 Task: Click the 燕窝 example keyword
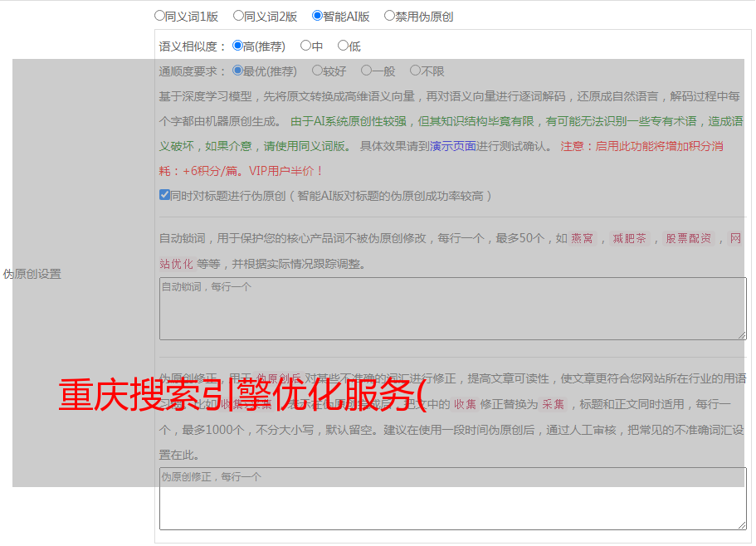582,238
